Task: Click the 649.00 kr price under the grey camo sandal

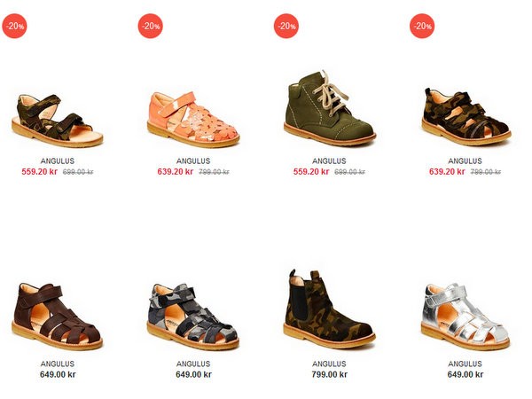Action: (x=193, y=374)
